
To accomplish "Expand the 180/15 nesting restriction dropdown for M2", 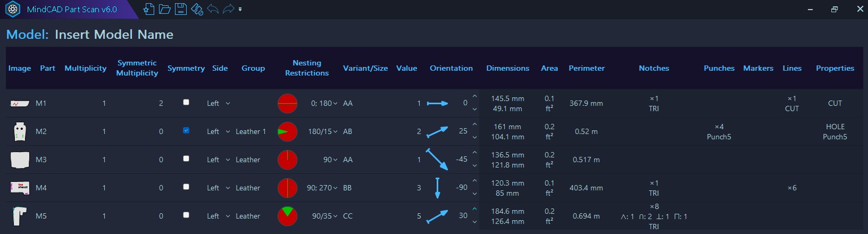I will pos(335,131).
